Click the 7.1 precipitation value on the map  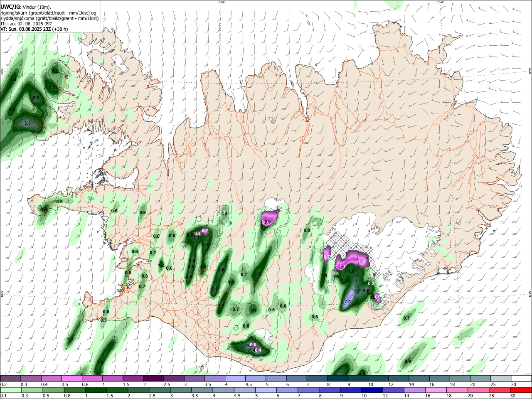[348, 302]
